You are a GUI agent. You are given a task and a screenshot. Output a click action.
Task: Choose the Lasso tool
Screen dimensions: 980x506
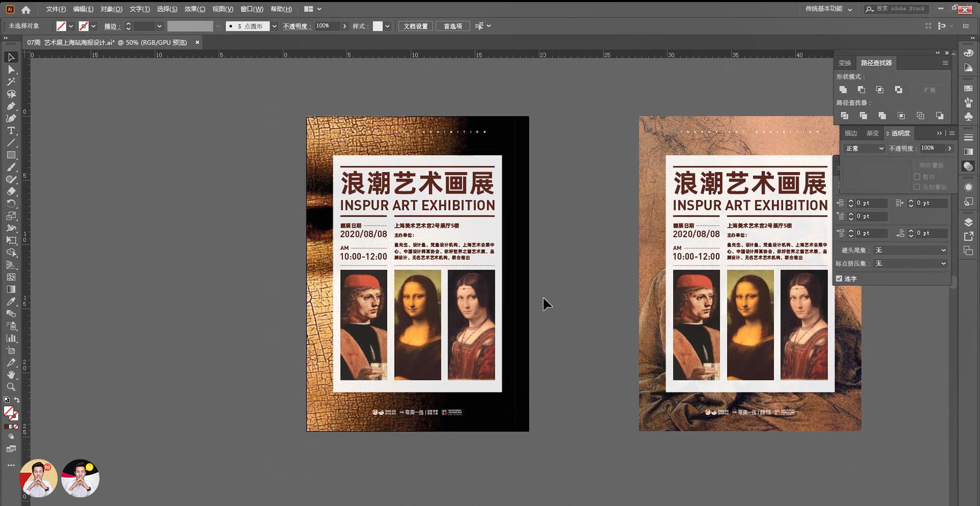11,94
